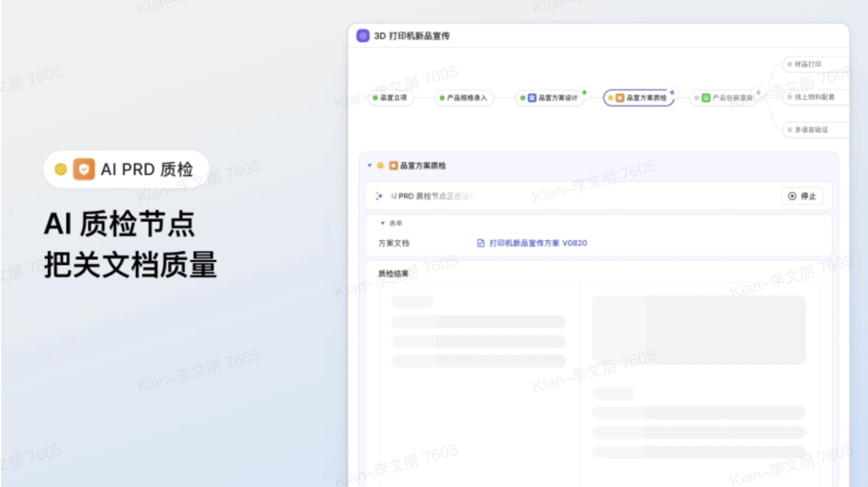The image size is (868, 487).
Task: Select the highlighted 品宣方案质检 workflow node
Action: coord(638,98)
